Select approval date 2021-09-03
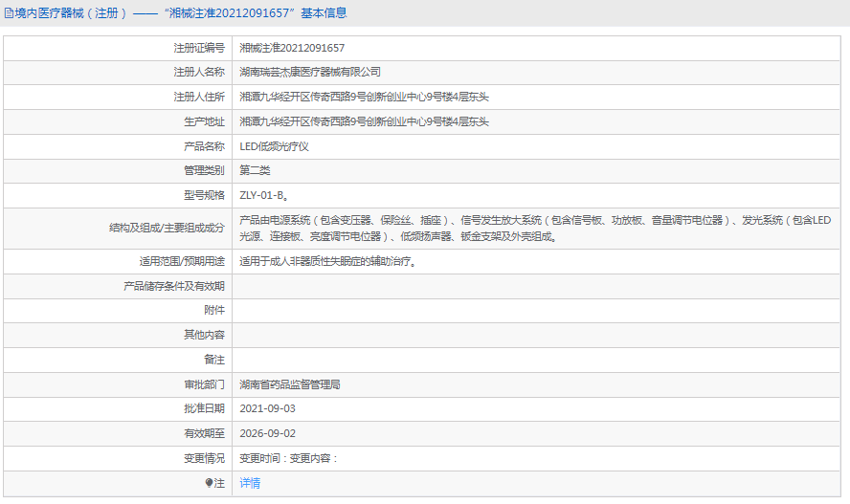This screenshot has height=504, width=850. tap(268, 408)
